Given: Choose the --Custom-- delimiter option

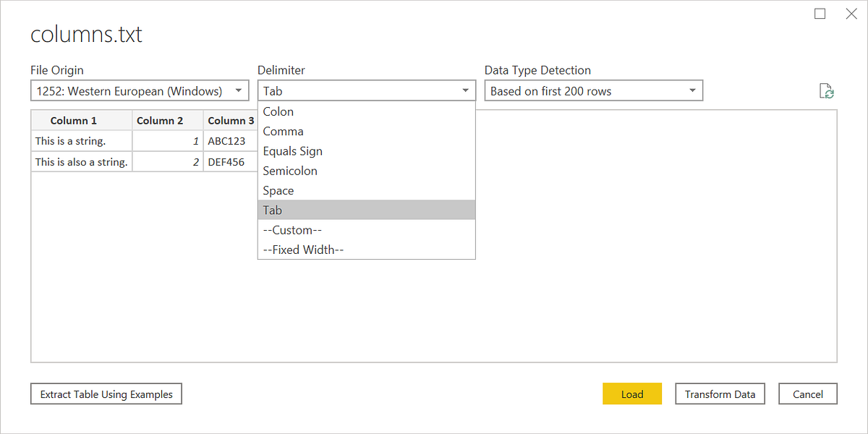Looking at the screenshot, I should pyautogui.click(x=292, y=229).
